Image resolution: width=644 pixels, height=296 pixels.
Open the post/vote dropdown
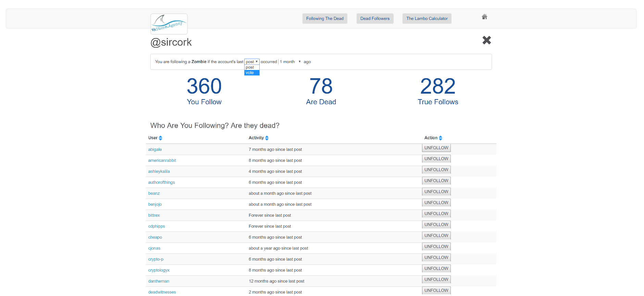252,62
